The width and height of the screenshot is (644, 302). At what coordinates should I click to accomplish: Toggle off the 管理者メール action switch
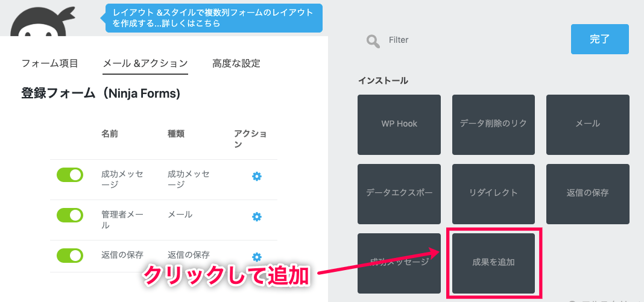point(70,215)
